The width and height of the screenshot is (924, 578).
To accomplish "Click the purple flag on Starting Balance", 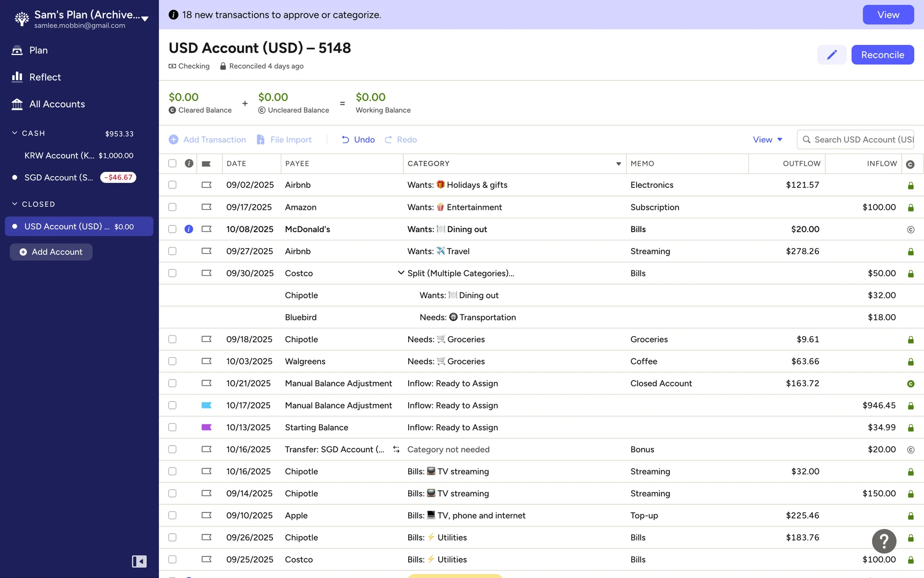I will tap(206, 427).
